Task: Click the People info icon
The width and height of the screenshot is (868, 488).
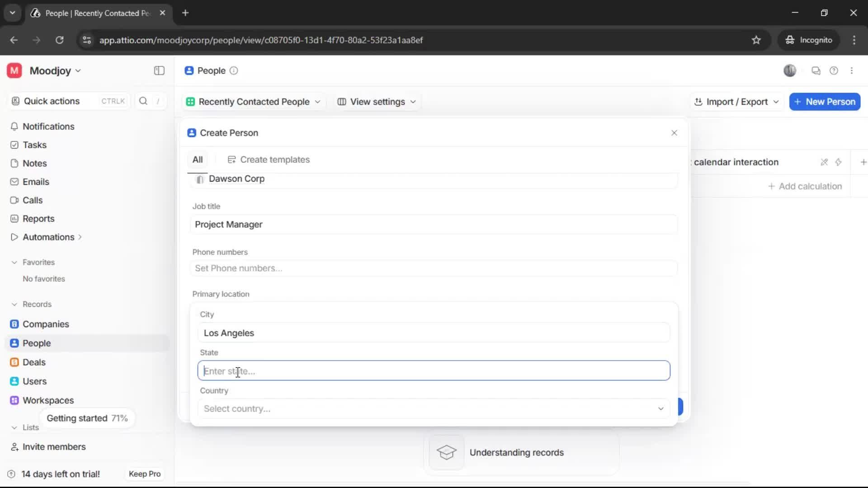Action: [x=234, y=71]
